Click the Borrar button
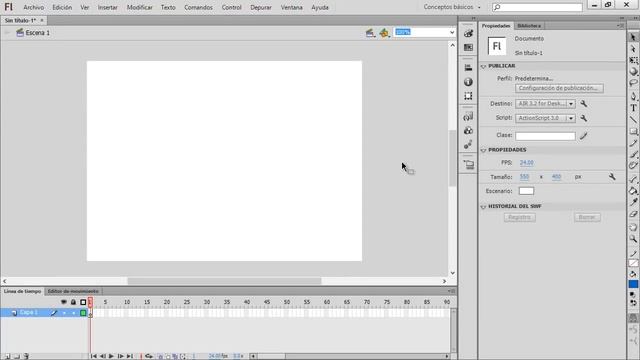The width and height of the screenshot is (640, 360). click(587, 217)
